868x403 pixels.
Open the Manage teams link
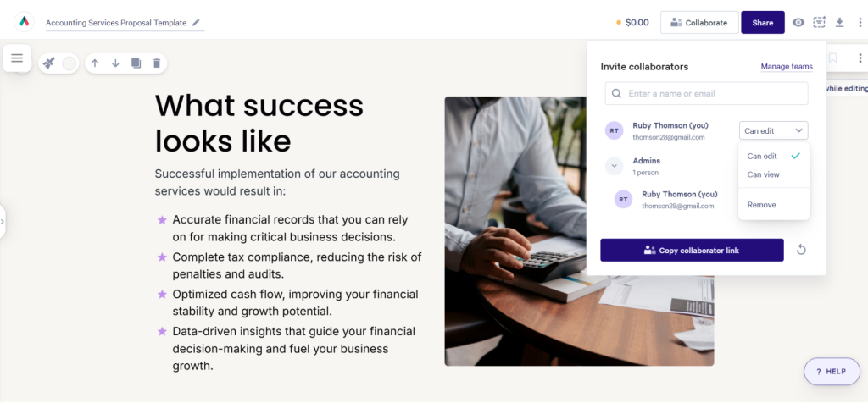click(786, 67)
